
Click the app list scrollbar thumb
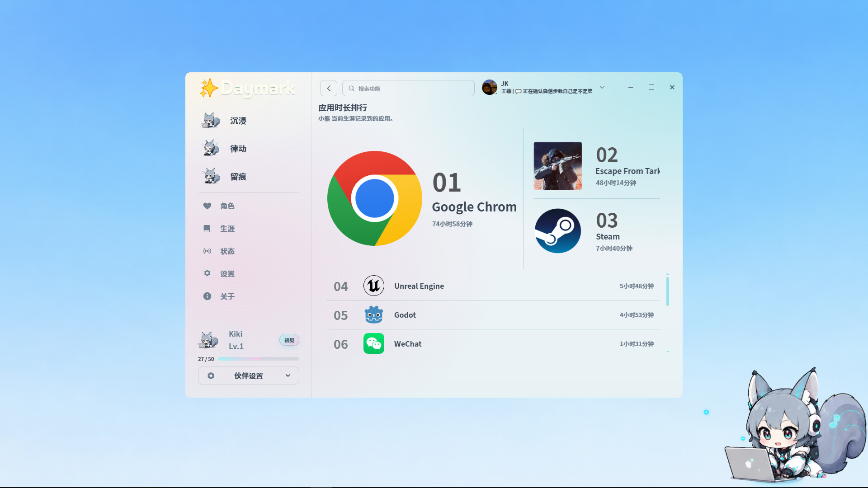click(x=668, y=291)
